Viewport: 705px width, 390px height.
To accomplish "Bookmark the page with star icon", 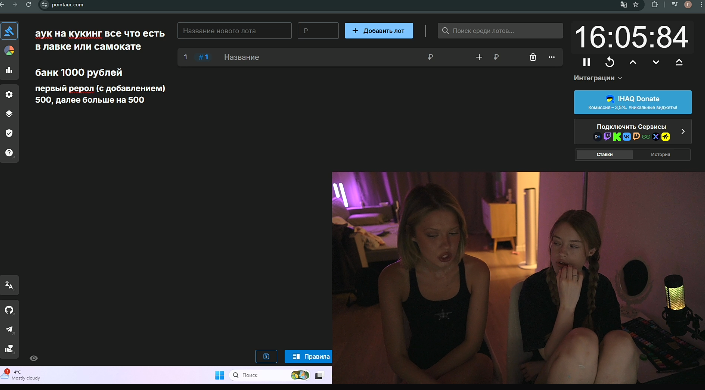I will point(636,4).
